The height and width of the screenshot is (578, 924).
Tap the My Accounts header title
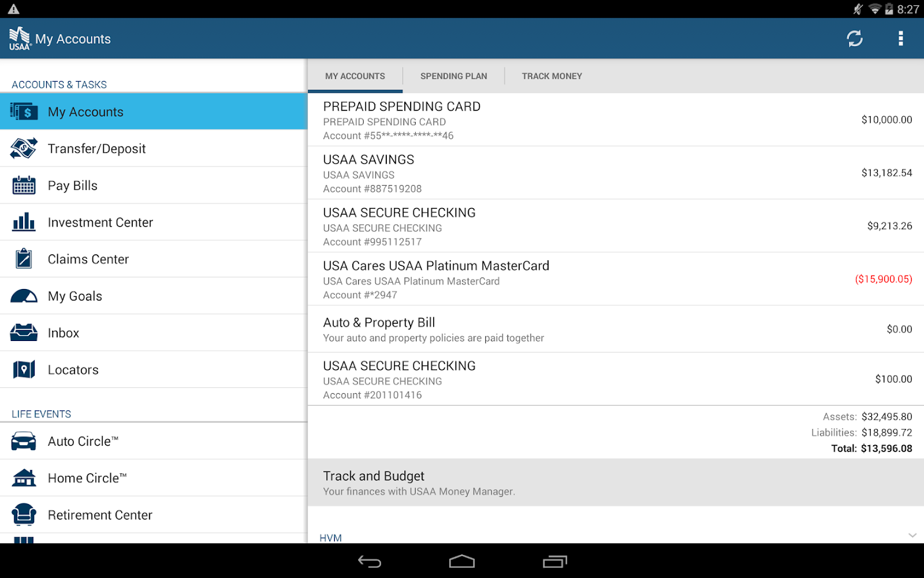[x=73, y=39]
